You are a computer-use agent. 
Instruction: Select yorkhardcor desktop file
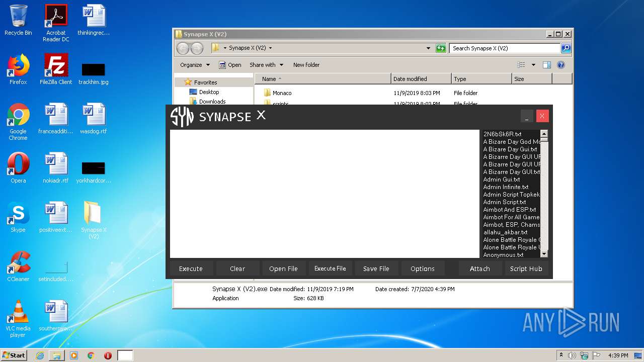point(94,172)
